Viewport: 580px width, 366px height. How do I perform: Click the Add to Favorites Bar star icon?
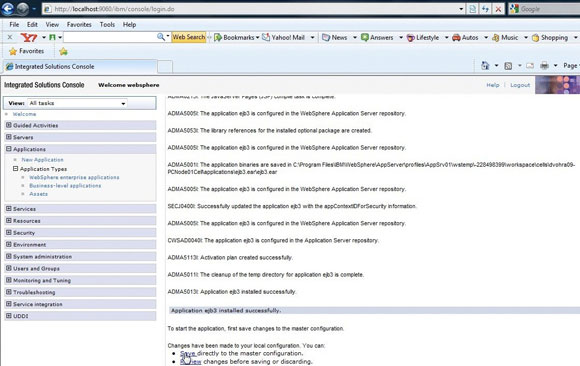pos(63,51)
